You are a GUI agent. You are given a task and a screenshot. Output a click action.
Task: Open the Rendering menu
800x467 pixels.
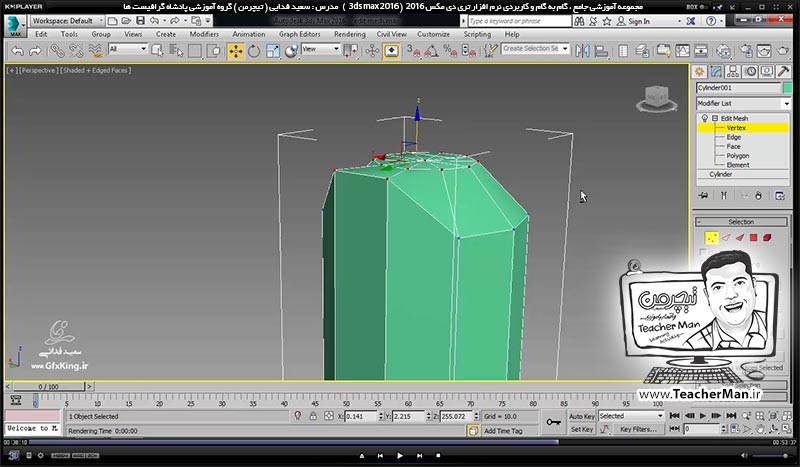point(349,34)
